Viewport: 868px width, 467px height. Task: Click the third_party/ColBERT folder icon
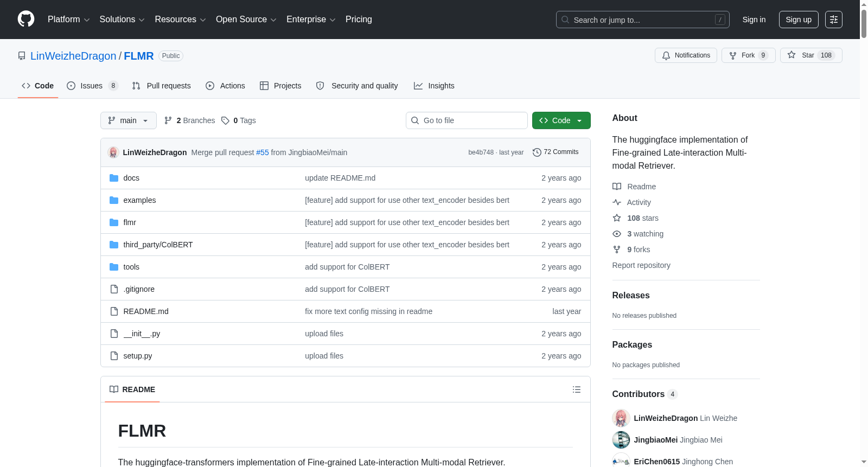click(x=114, y=245)
